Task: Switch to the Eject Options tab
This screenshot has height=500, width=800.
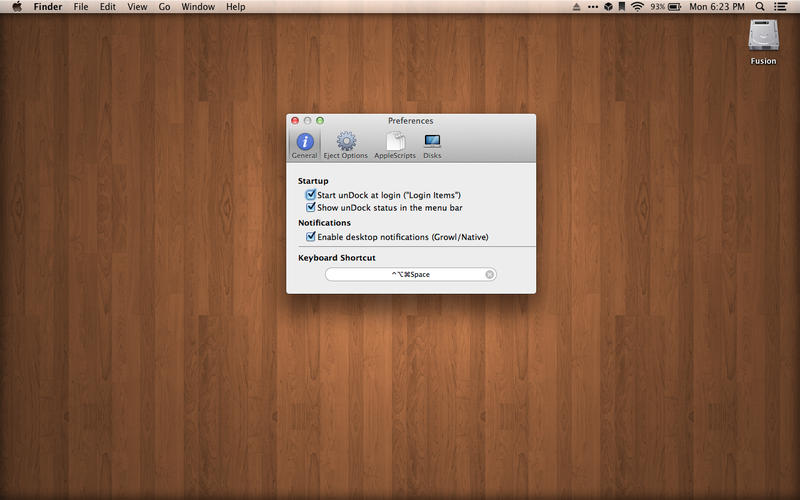Action: coord(345,145)
